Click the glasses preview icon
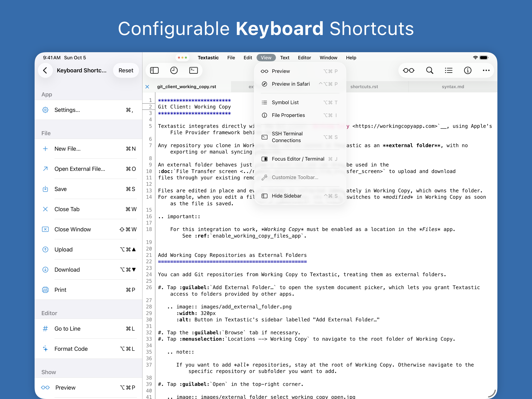Viewport: 532px width, 399px height. [409, 71]
